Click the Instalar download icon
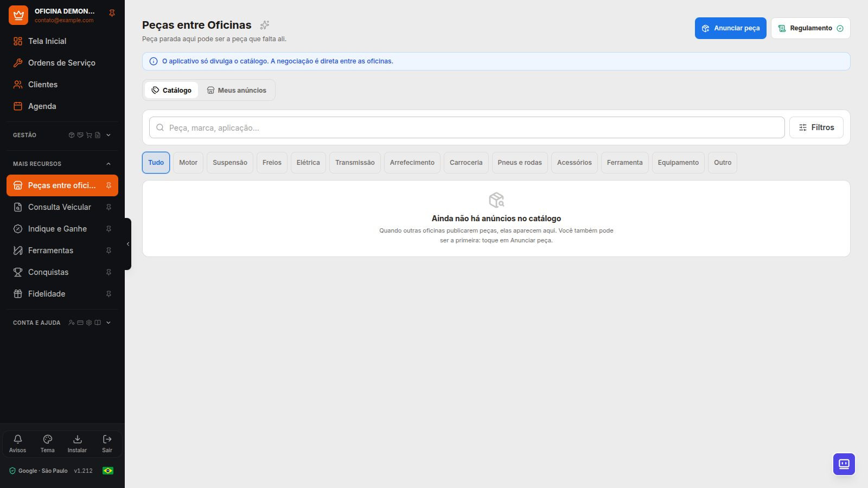868x488 pixels. (77, 439)
